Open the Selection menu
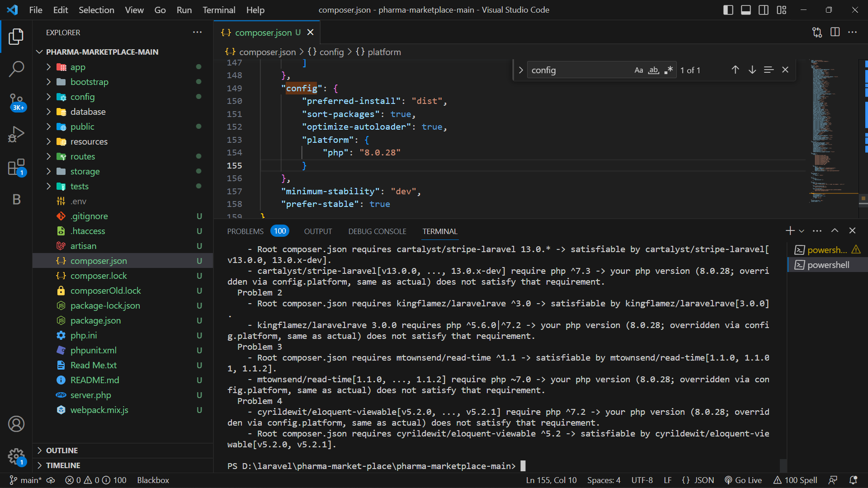868x488 pixels. click(96, 10)
